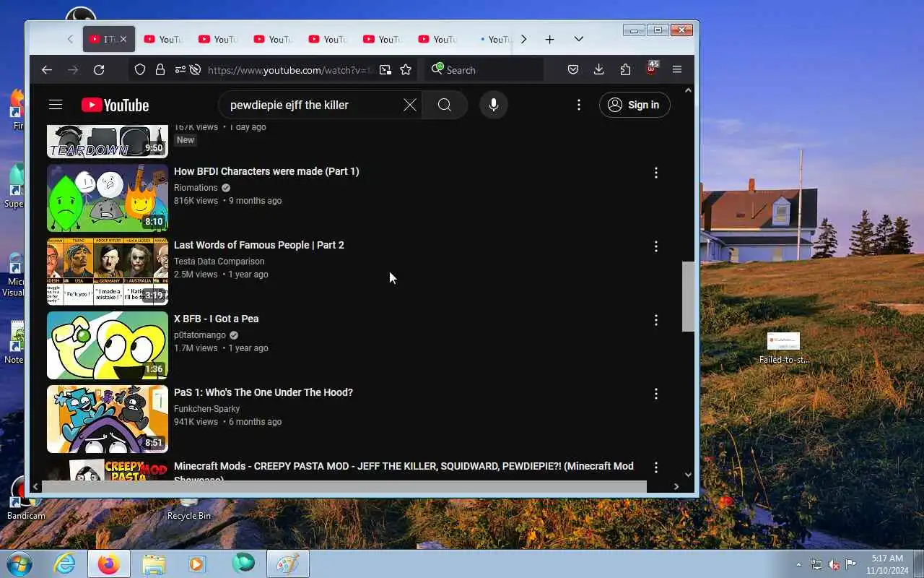The width and height of the screenshot is (924, 578).
Task: Bookmark this page with the star
Action: [406, 69]
